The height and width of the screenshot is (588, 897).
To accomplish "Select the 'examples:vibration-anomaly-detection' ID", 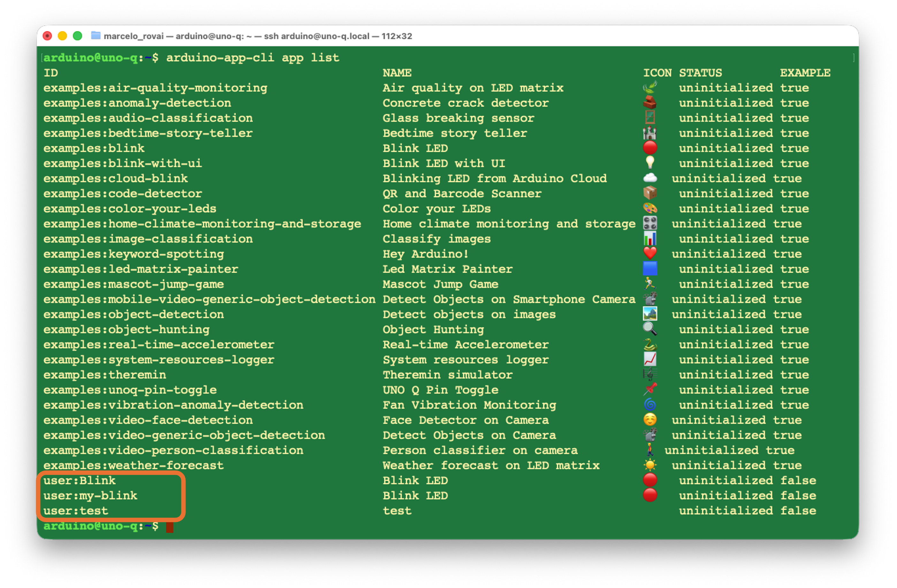I will (x=173, y=405).
